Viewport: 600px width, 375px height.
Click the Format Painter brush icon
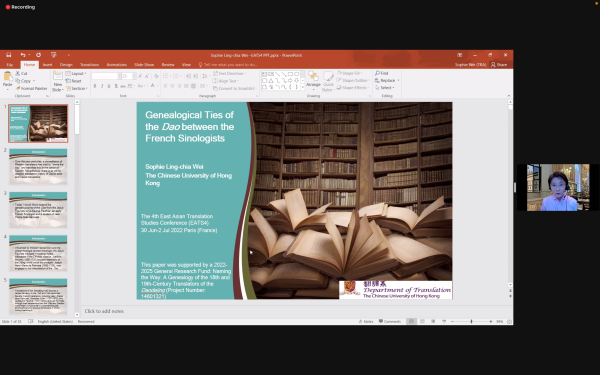(x=18, y=88)
